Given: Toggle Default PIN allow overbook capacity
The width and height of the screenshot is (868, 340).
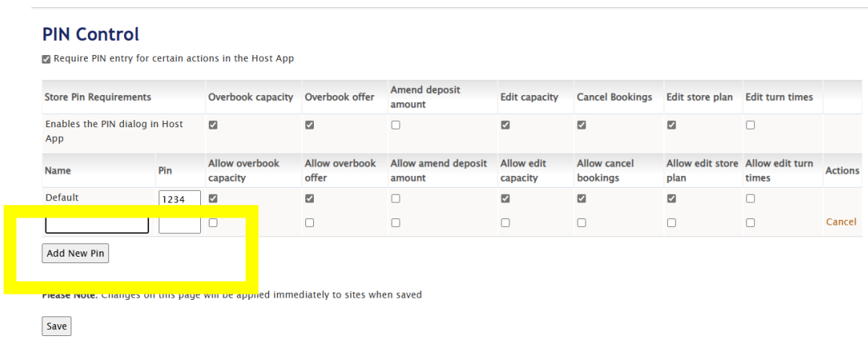Looking at the screenshot, I should pyautogui.click(x=213, y=199).
